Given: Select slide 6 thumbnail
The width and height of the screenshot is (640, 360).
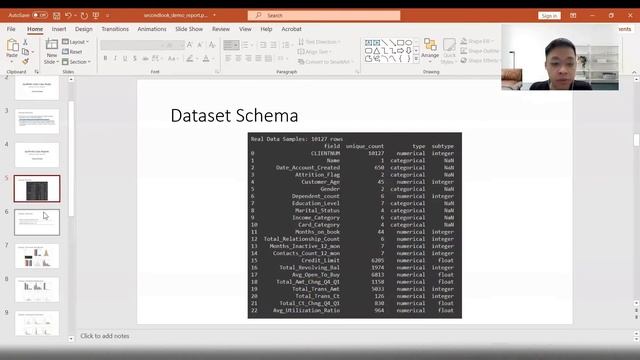Looking at the screenshot, I should [x=37, y=222].
